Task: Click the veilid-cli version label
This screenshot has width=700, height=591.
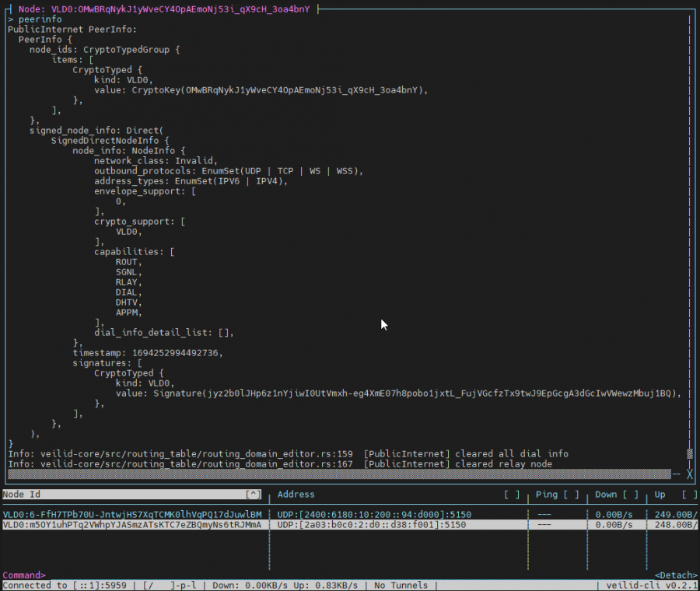Action: click(649, 586)
